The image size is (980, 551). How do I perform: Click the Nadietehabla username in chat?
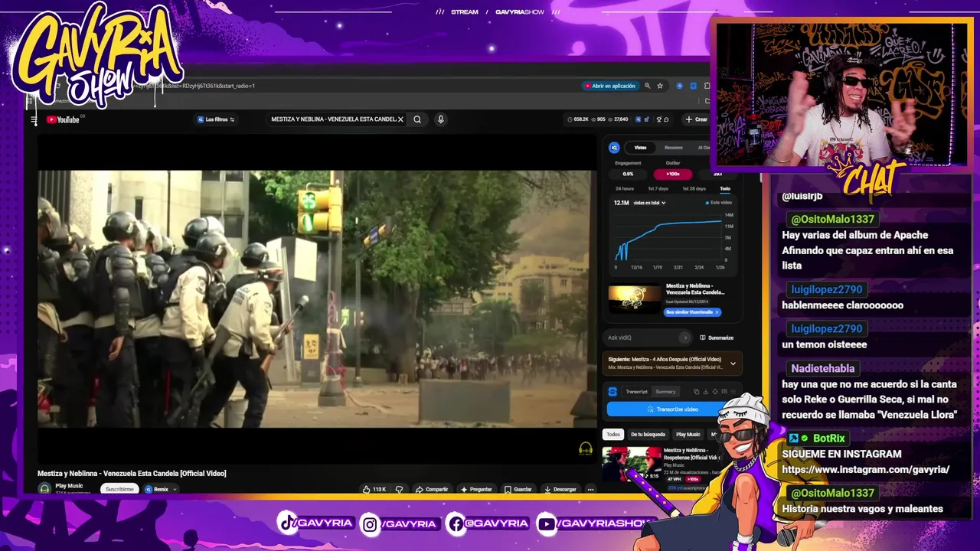tap(822, 369)
